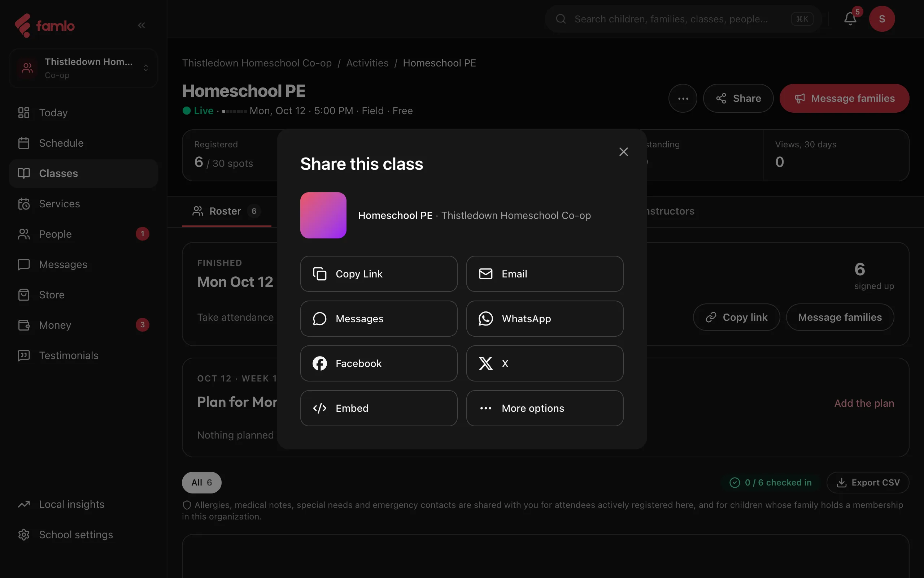Select the Roster tab
The height and width of the screenshot is (578, 924).
point(226,211)
